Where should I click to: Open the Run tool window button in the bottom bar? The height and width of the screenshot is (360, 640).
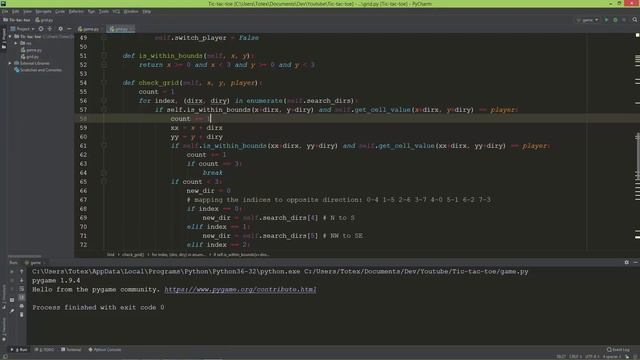[19, 350]
